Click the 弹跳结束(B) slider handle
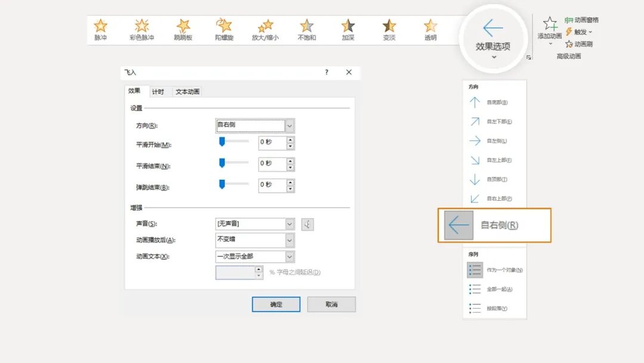Image resolution: width=644 pixels, height=363 pixels. coord(222,184)
